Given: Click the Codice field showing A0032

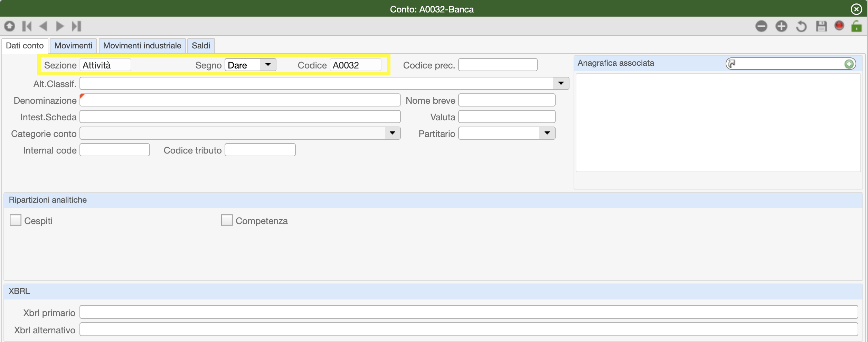Looking at the screenshot, I should pyautogui.click(x=356, y=65).
